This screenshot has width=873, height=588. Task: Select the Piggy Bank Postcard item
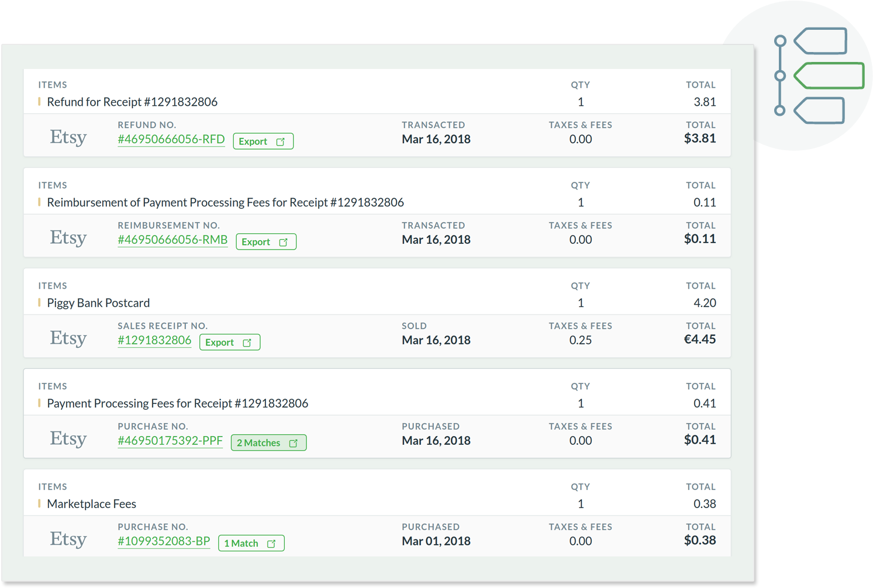[98, 303]
